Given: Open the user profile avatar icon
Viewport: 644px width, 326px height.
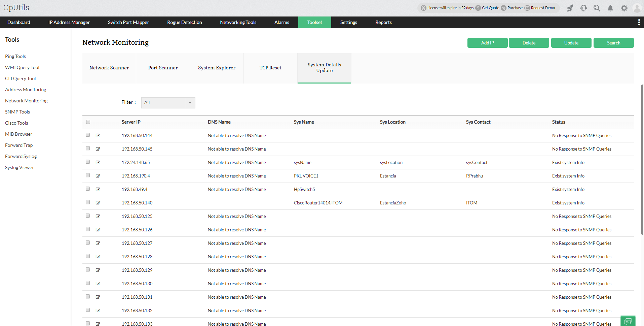Looking at the screenshot, I should (x=637, y=8).
